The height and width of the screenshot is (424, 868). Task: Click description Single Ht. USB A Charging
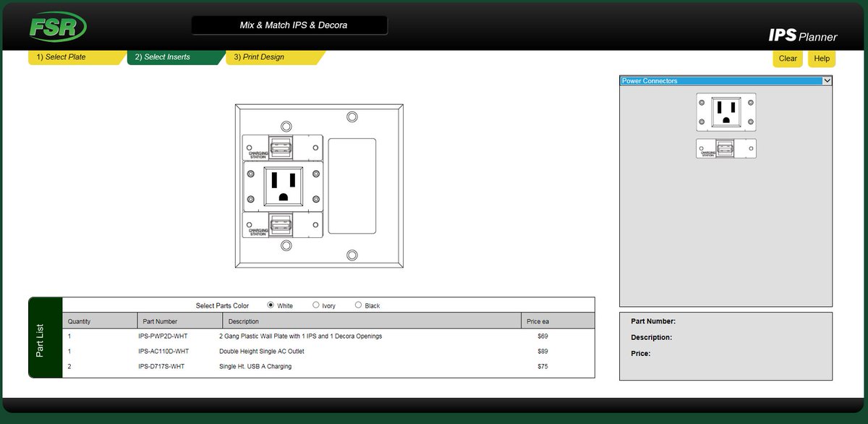[x=255, y=367]
